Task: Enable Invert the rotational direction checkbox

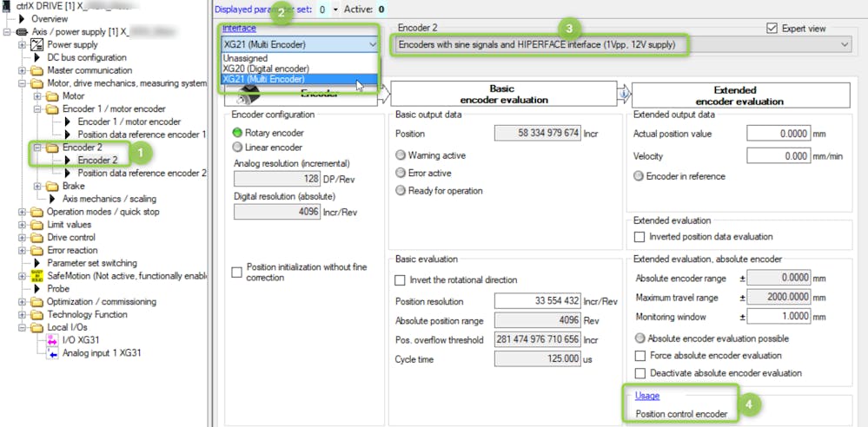Action: 401,280
